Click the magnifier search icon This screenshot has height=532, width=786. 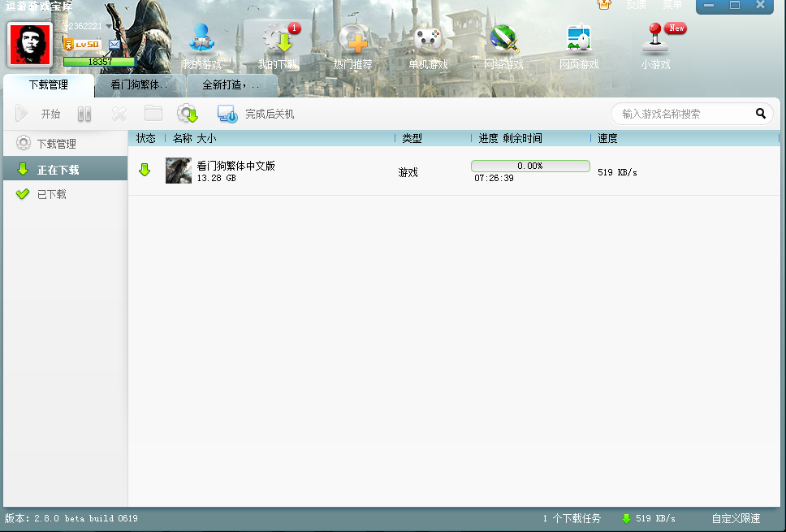point(761,114)
